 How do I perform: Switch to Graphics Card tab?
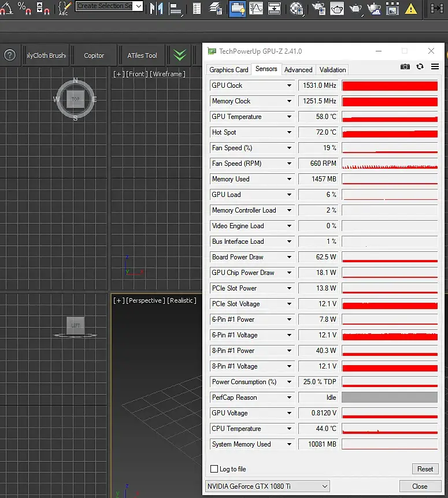point(229,70)
